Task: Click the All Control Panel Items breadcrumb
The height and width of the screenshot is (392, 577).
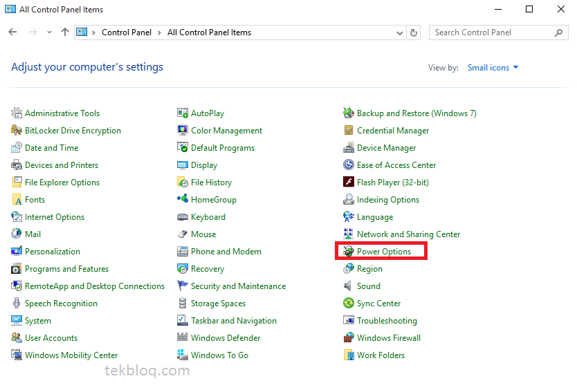Action: (x=209, y=32)
